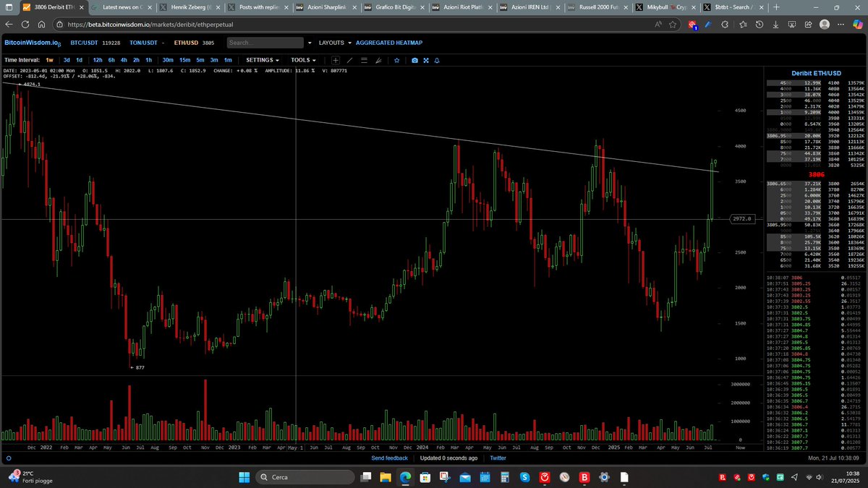Click the Send feedback link

pos(390,458)
